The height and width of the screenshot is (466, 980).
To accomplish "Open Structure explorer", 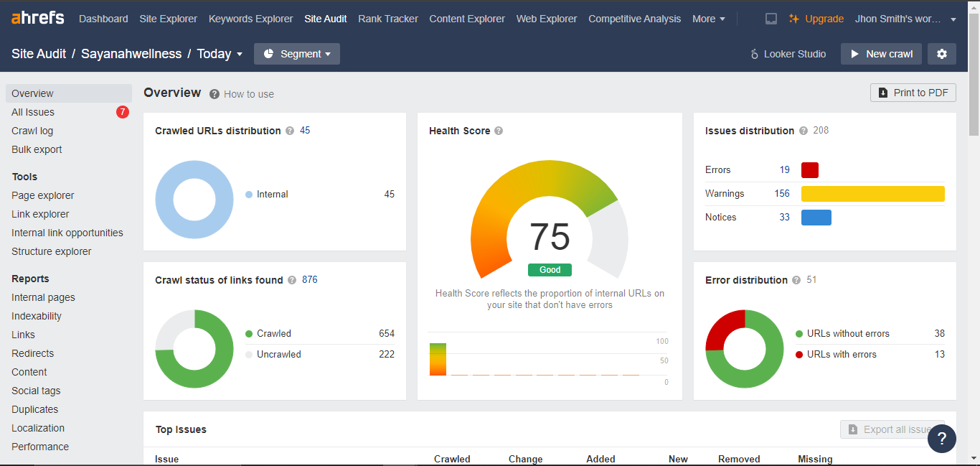I will pyautogui.click(x=52, y=251).
